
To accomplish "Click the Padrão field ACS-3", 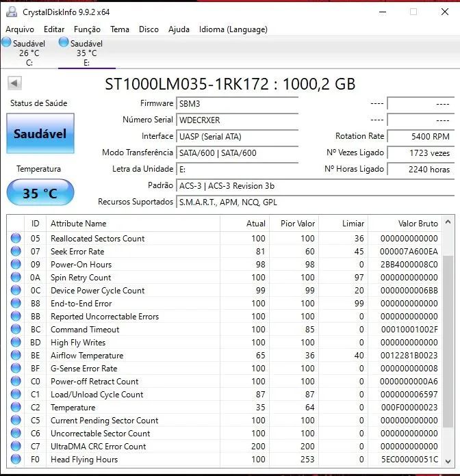I will click(315, 185).
